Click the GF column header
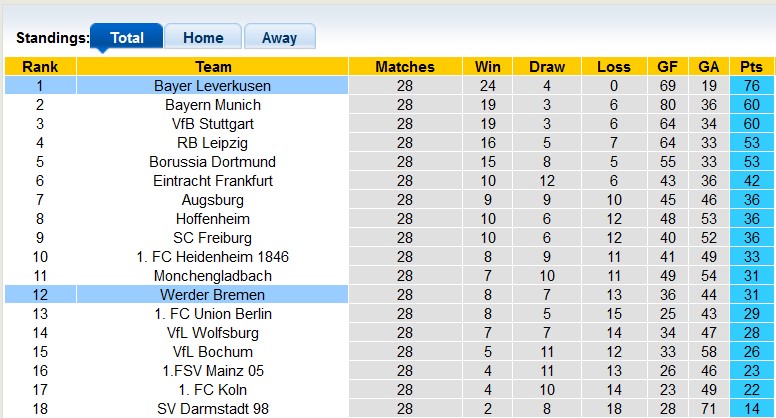Viewport: 776px width, 418px height. 667,67
